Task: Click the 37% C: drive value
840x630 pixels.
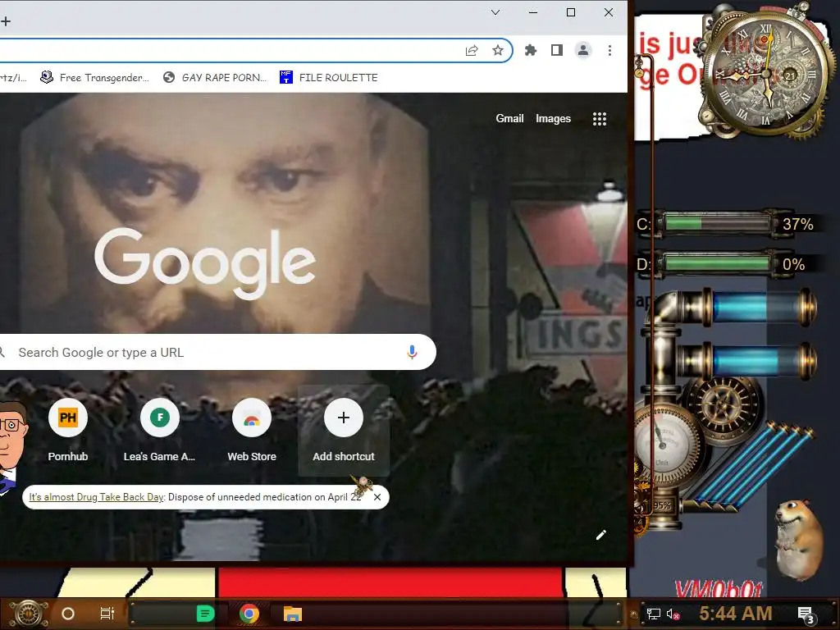Action: click(797, 224)
